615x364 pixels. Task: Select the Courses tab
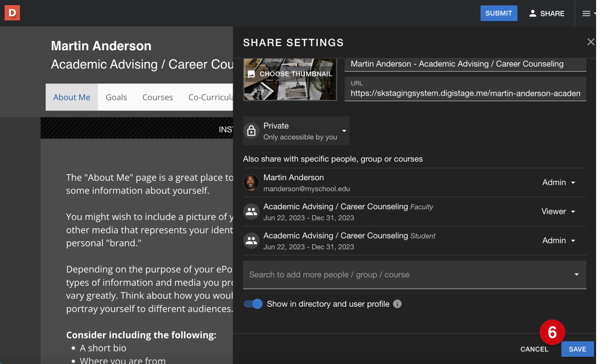(x=157, y=97)
